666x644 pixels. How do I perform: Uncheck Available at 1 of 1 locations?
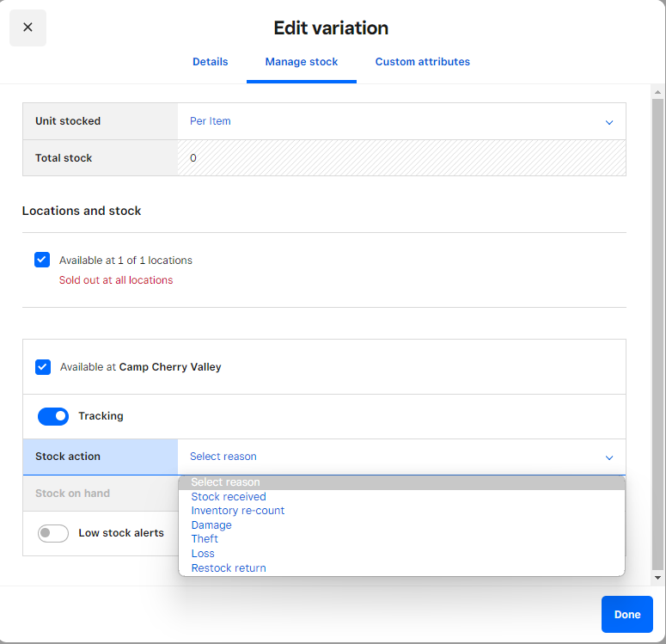[42, 260]
